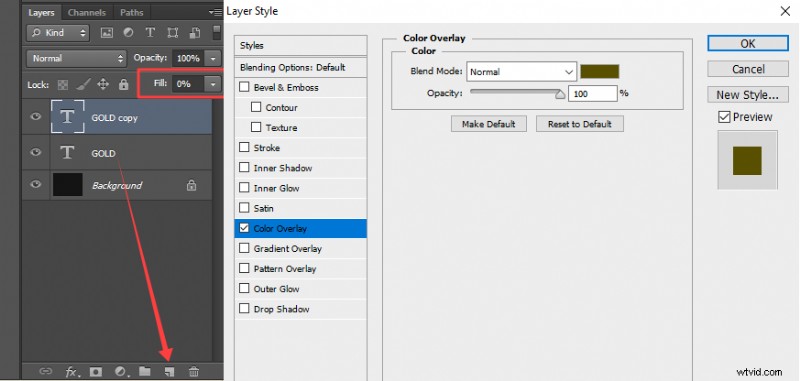Add a layer mask
Screen dimensions: 800x381
click(x=95, y=371)
